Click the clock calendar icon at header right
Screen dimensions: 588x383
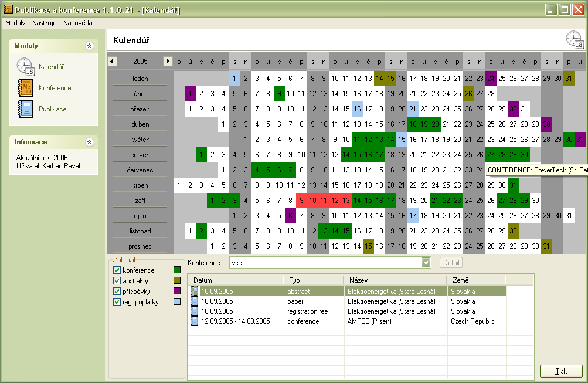(575, 40)
